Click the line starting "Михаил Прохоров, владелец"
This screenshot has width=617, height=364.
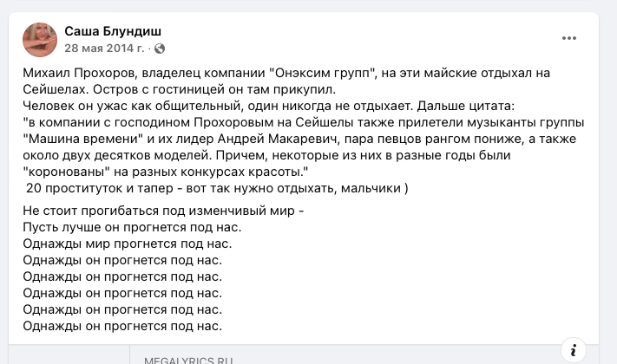point(286,73)
